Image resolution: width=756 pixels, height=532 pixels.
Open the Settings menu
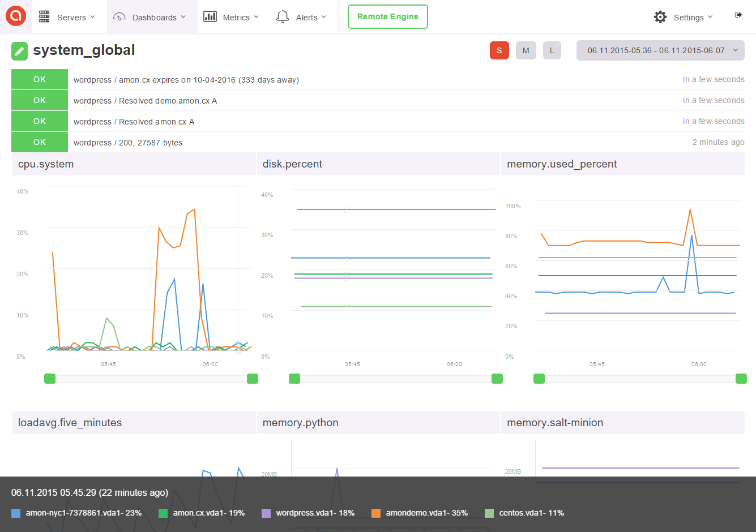(683, 17)
